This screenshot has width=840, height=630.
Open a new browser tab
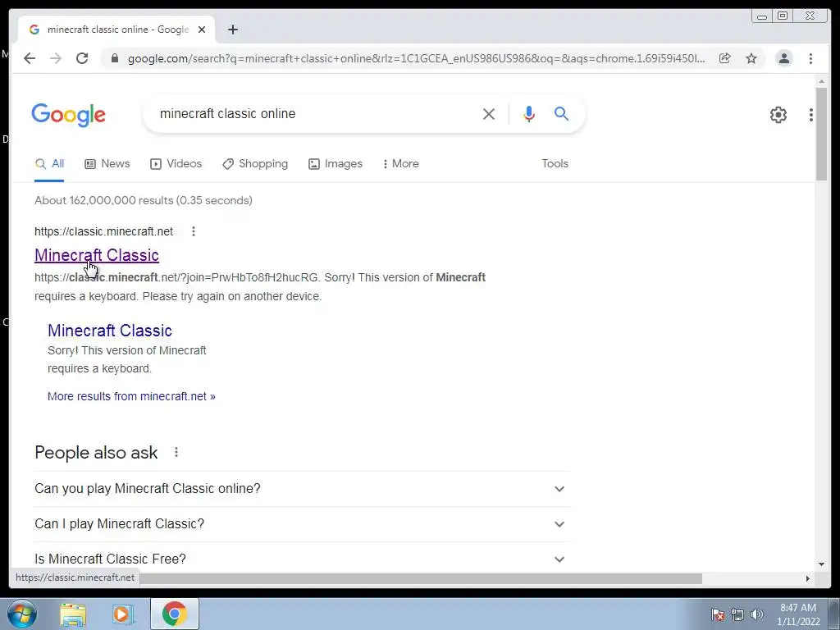coord(232,30)
